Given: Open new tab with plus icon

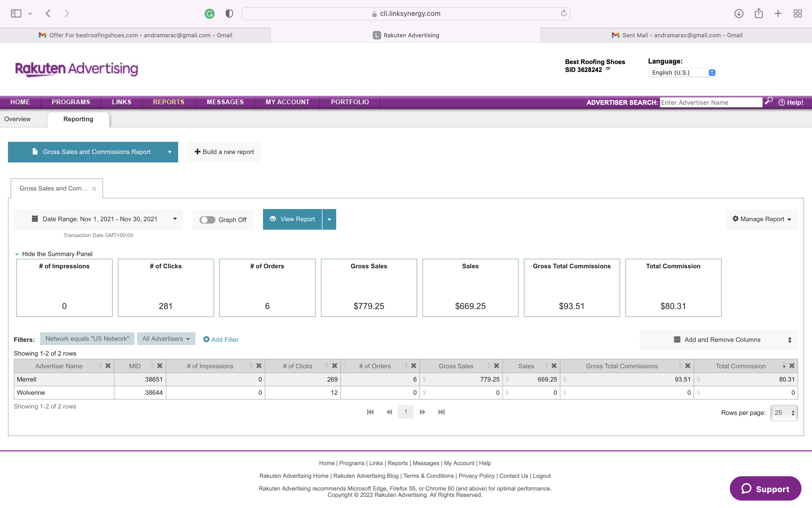Looking at the screenshot, I should (x=778, y=13).
